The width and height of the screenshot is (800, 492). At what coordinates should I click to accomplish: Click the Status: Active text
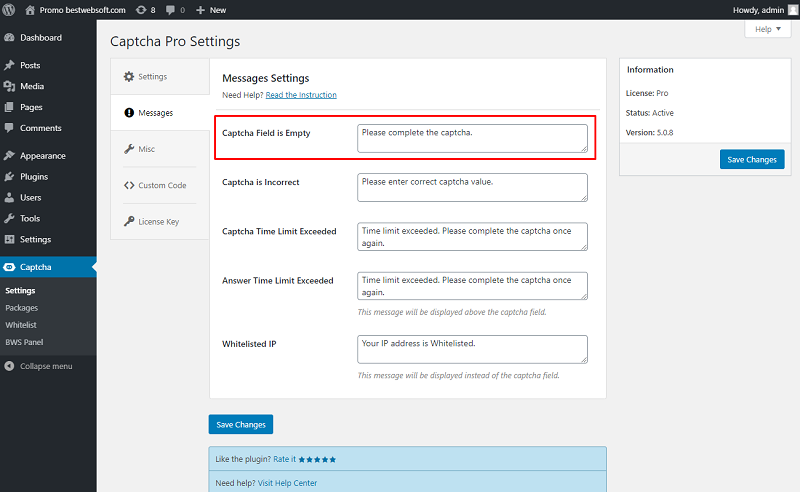coord(649,113)
